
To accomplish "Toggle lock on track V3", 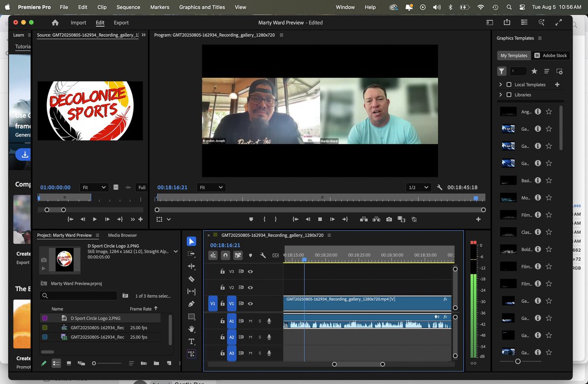I will (222, 271).
